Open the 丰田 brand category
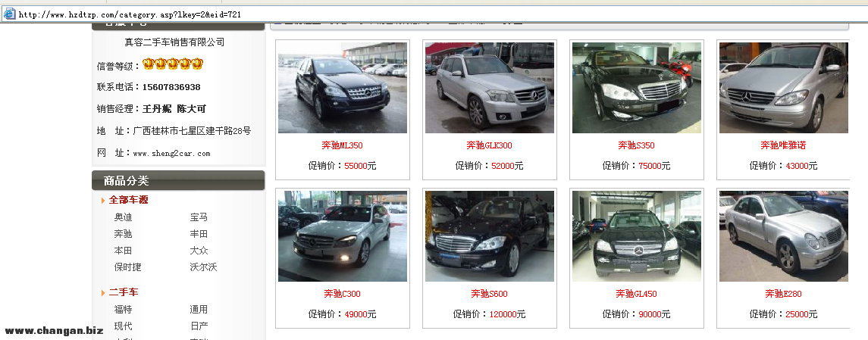Image resolution: width=868 pixels, height=340 pixels. [x=199, y=234]
